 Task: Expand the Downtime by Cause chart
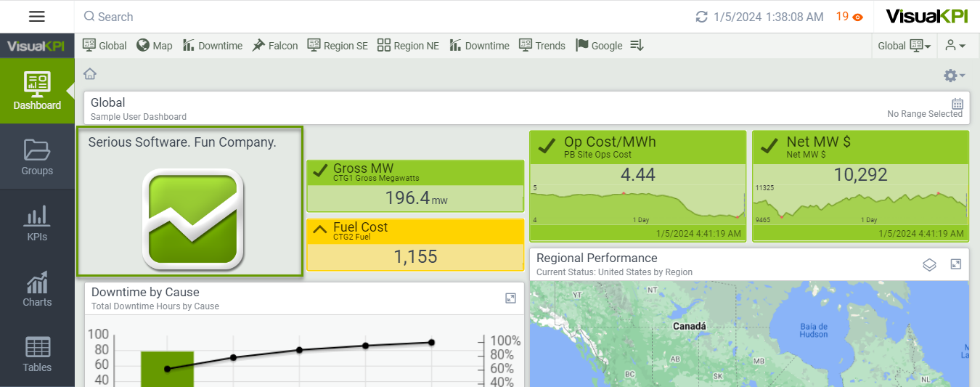(x=510, y=298)
